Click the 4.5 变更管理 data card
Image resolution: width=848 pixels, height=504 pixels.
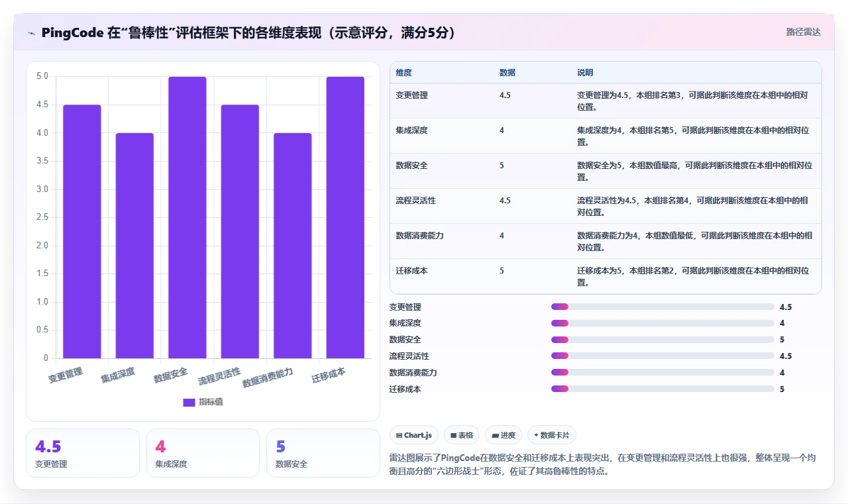point(83,453)
